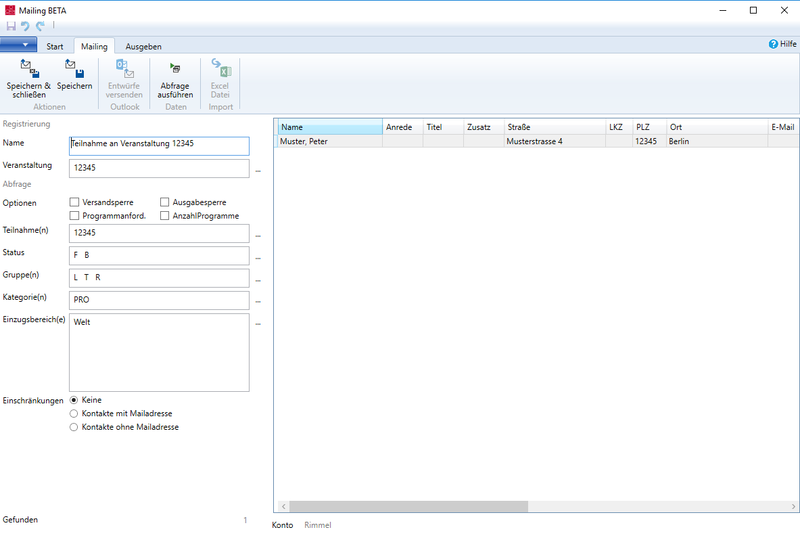Click the Speichern ribbon icon
The width and height of the screenshot is (800, 536).
click(x=74, y=69)
